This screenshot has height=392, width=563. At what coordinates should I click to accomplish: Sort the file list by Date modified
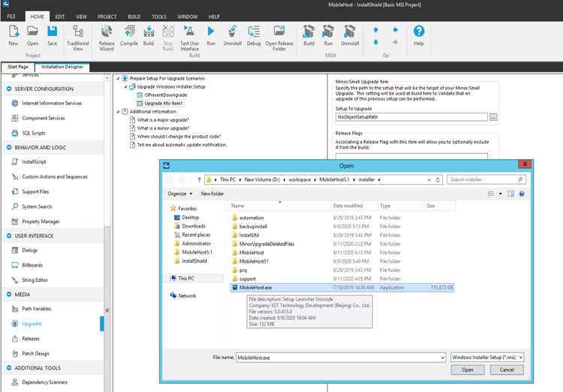[348, 206]
